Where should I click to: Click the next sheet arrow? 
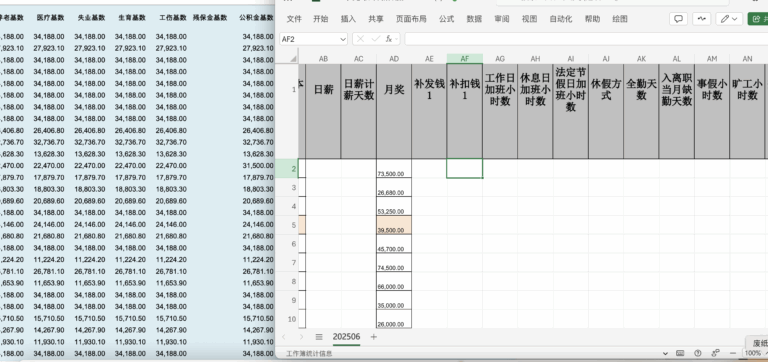[x=301, y=337]
